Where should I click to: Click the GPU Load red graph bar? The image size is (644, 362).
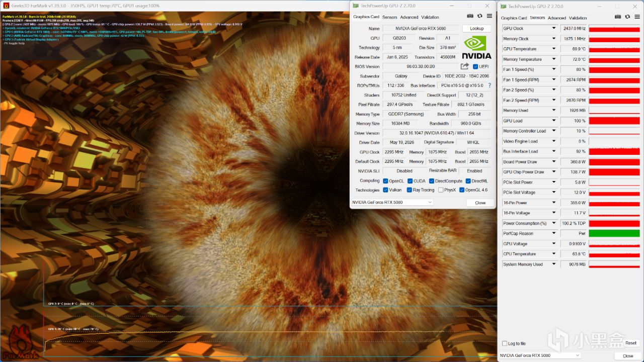coord(614,121)
